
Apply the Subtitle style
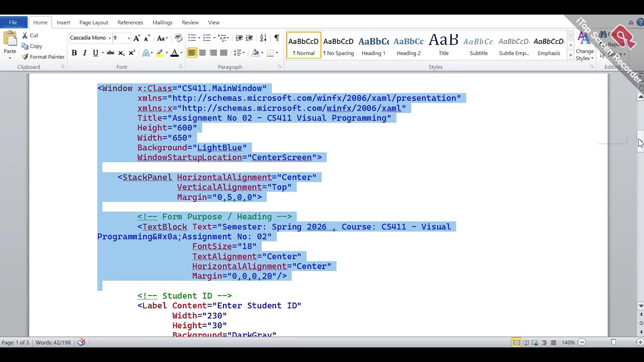click(x=478, y=46)
